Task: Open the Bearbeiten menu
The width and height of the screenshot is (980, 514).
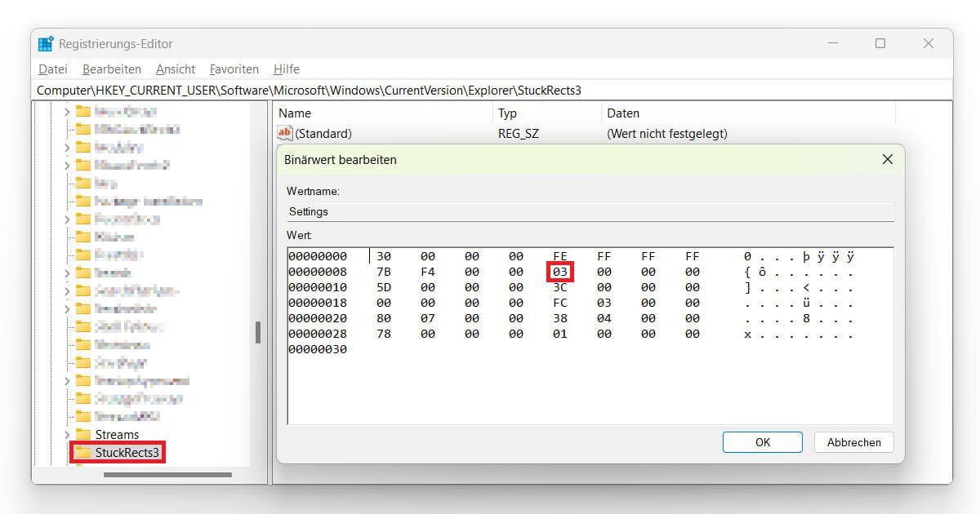Action: pos(112,69)
